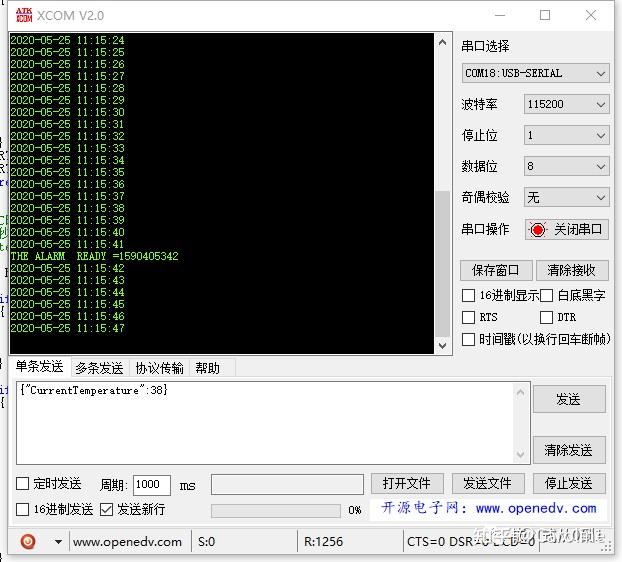Enable the 16进制发送 hex send checkbox
622x562 pixels.
click(22, 510)
